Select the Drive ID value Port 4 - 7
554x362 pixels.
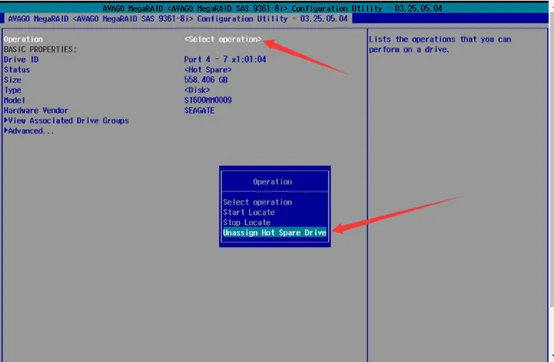(x=225, y=59)
